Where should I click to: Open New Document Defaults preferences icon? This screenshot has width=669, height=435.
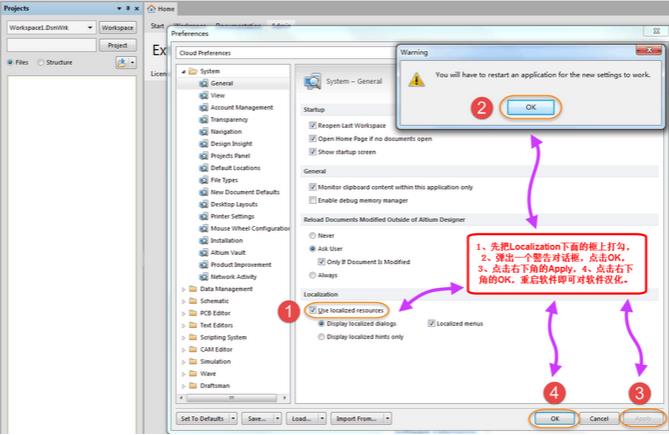[204, 192]
